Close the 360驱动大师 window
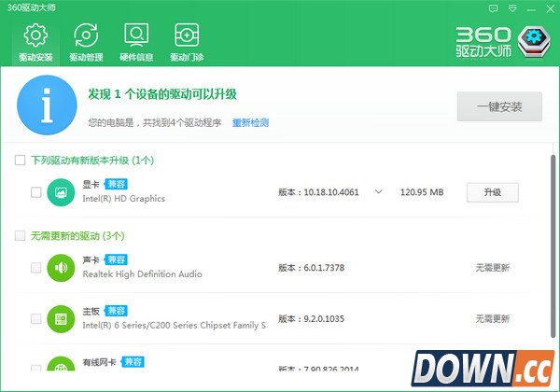This screenshot has width=560, height=392. [551, 9]
